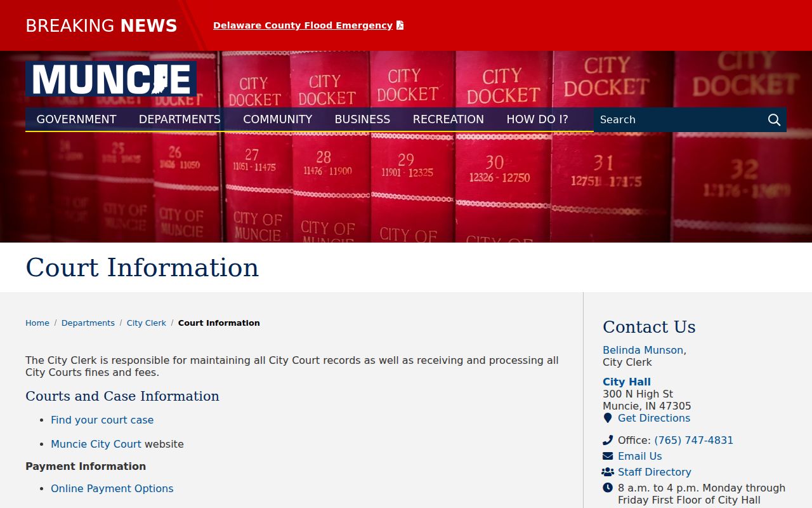This screenshot has height=508, width=812.
Task: Go to Home breadcrumb
Action: pos(37,323)
